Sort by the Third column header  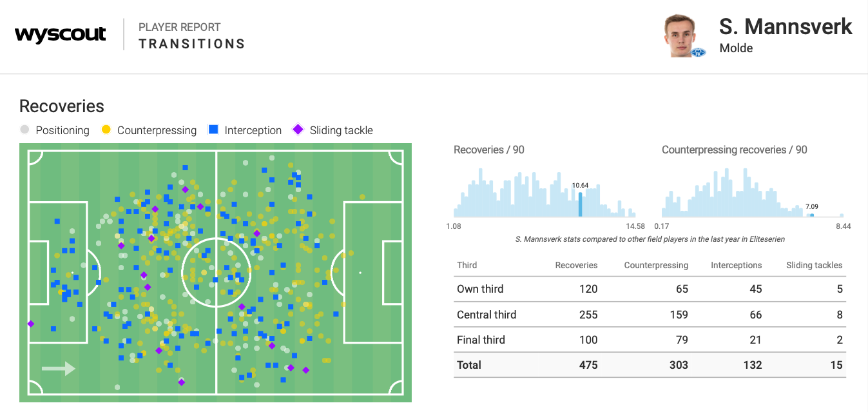click(467, 265)
